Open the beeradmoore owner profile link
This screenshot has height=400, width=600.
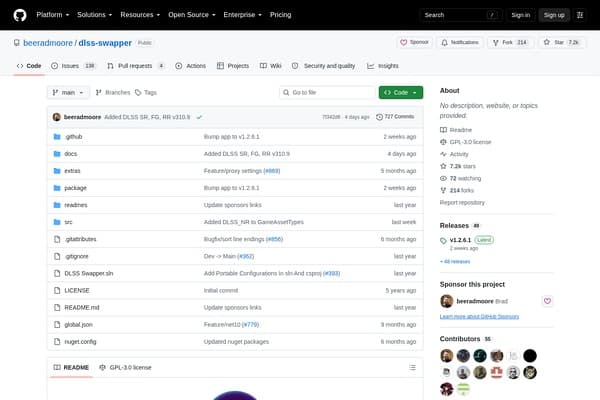pos(48,43)
